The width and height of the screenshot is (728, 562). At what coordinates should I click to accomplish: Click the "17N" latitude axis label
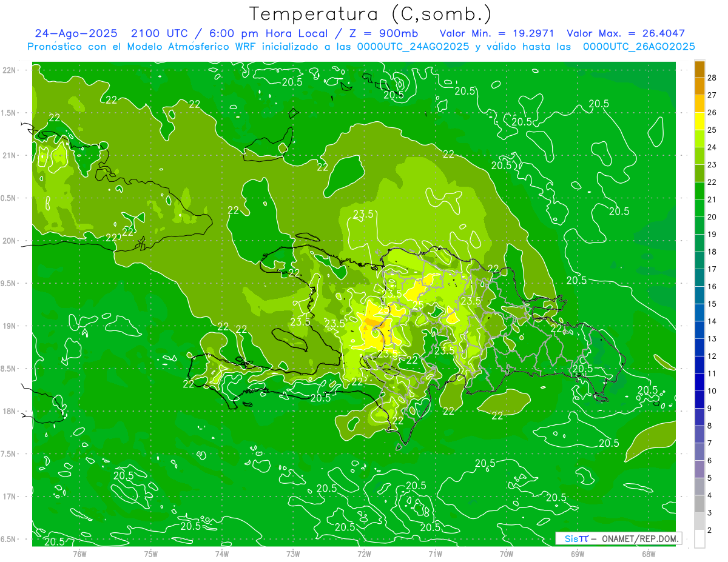pyautogui.click(x=9, y=497)
